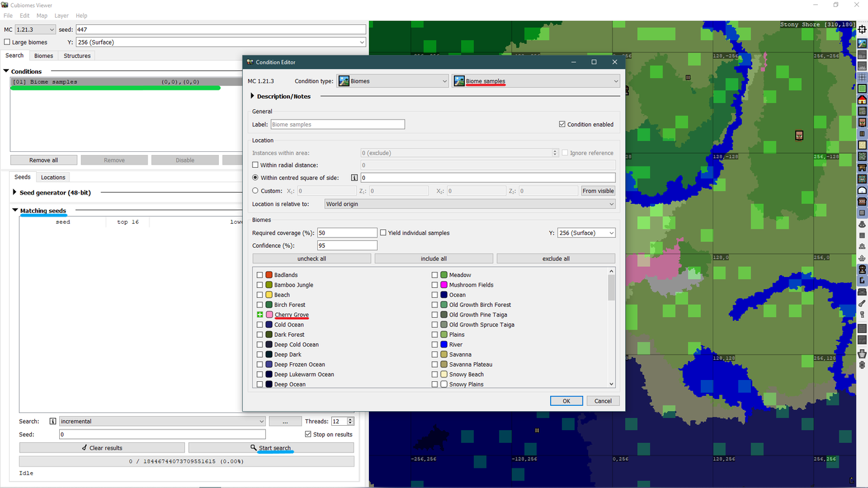Open the incremental search type dropdown

[162, 421]
